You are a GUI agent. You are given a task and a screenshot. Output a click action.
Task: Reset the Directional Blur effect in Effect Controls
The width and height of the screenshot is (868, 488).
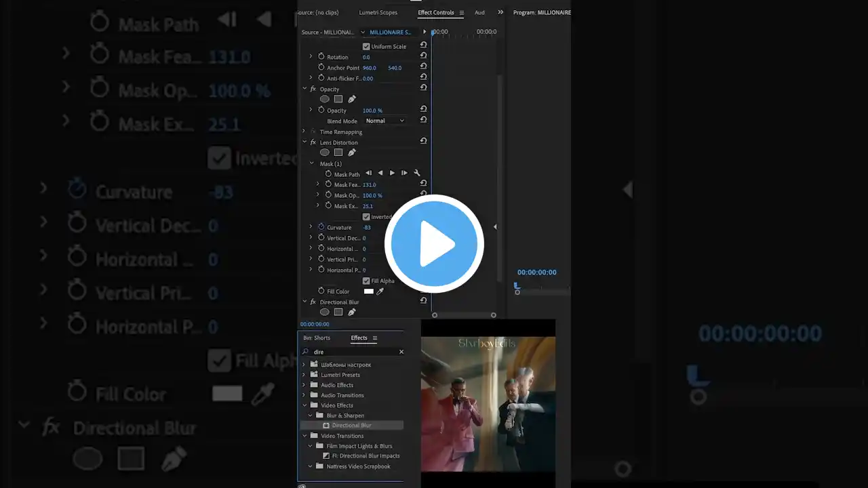coord(423,301)
